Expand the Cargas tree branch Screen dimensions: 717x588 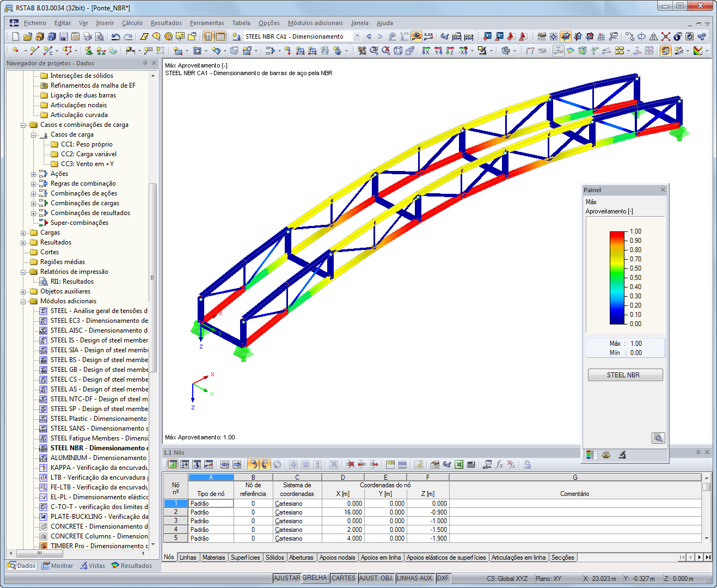[x=22, y=232]
